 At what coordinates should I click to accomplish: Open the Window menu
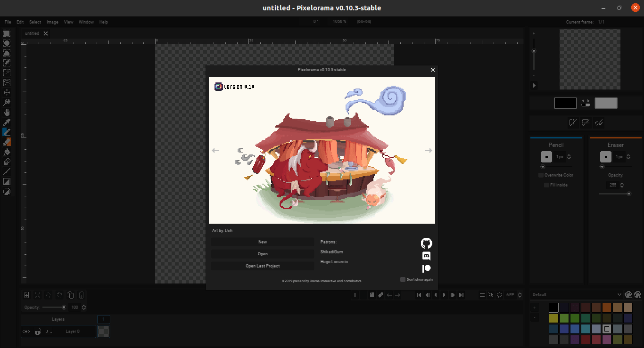(86, 22)
